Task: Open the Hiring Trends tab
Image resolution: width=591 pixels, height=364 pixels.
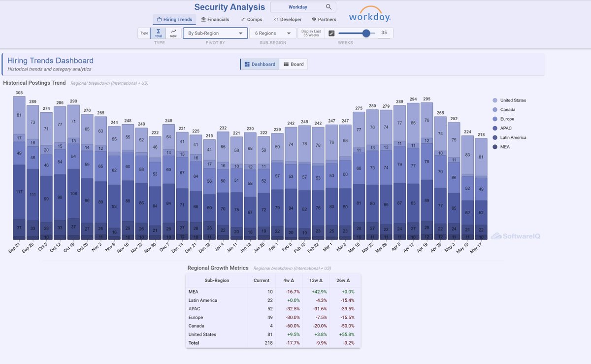Action: coord(174,19)
